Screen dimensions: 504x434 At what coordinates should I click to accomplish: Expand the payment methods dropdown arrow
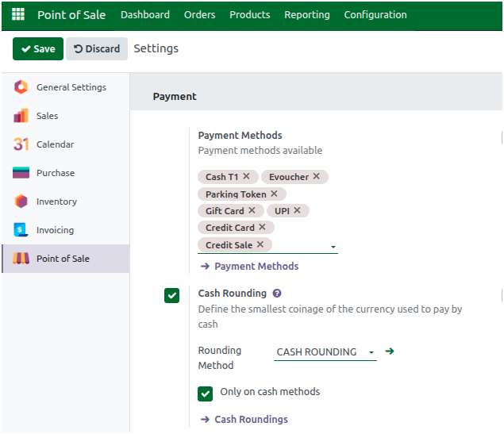click(333, 247)
